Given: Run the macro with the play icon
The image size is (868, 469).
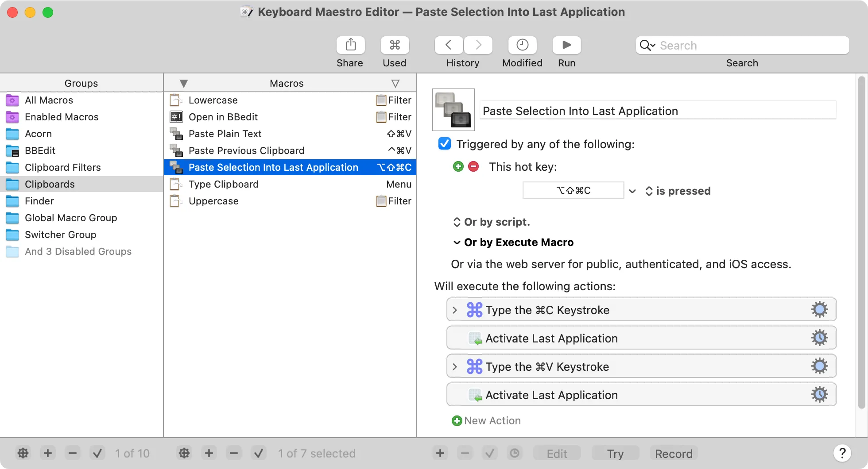Looking at the screenshot, I should (566, 45).
